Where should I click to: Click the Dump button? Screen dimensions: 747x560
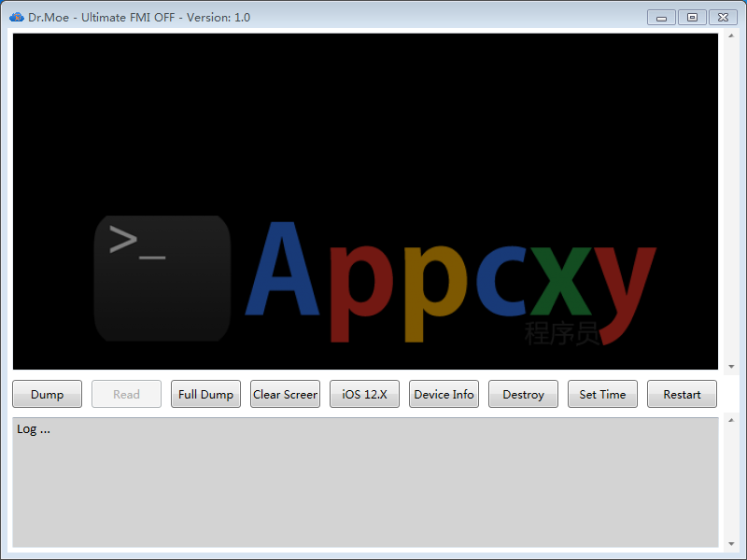[48, 394]
